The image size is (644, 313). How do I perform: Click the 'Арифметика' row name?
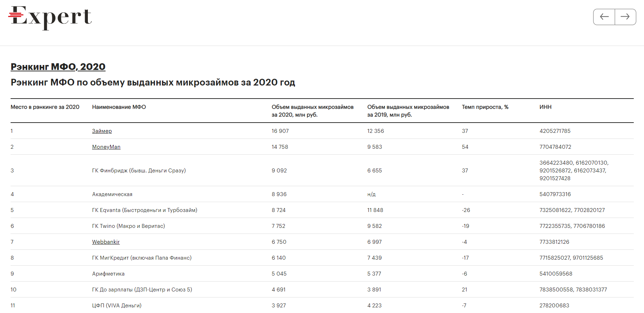tap(108, 274)
